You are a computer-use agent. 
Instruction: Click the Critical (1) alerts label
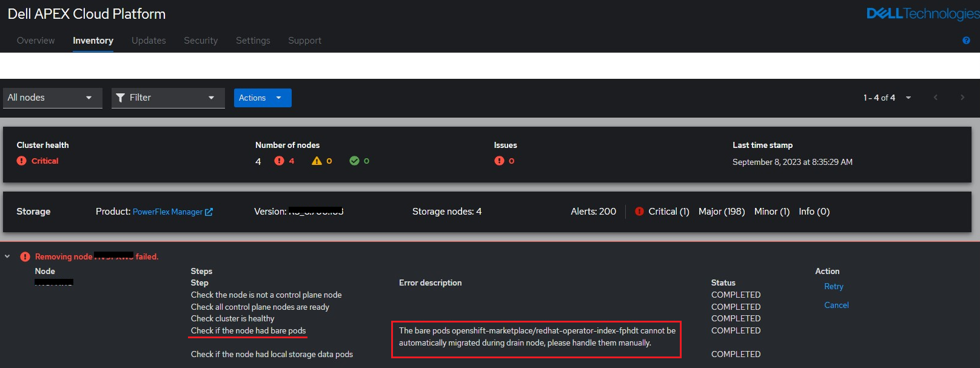[x=669, y=212]
